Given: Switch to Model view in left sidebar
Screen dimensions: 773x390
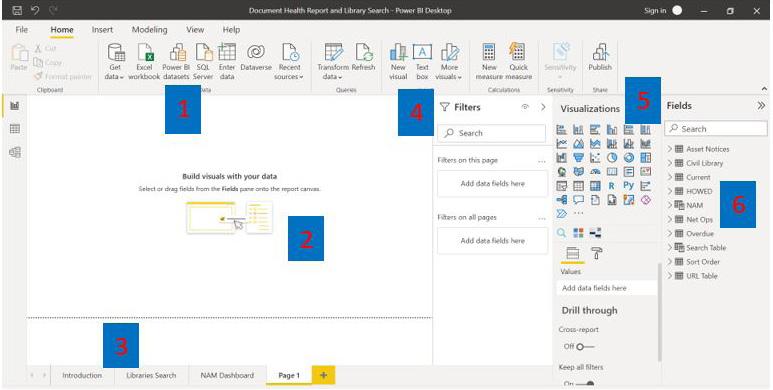Looking at the screenshot, I should (x=15, y=152).
